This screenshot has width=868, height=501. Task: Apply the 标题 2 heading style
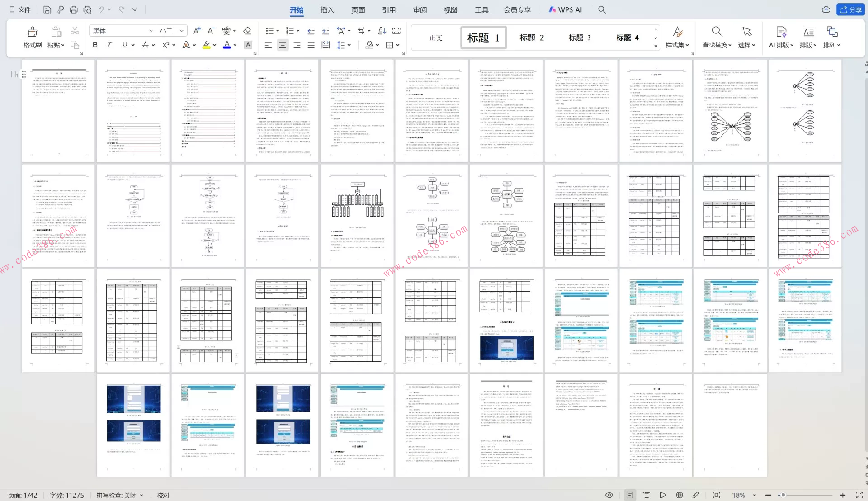tap(531, 38)
